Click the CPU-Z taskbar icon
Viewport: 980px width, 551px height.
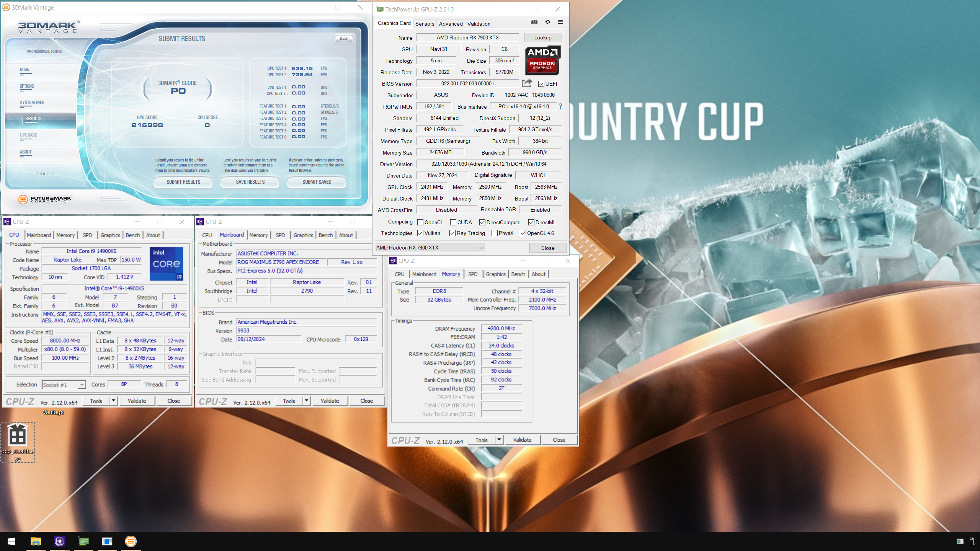pyautogui.click(x=59, y=541)
